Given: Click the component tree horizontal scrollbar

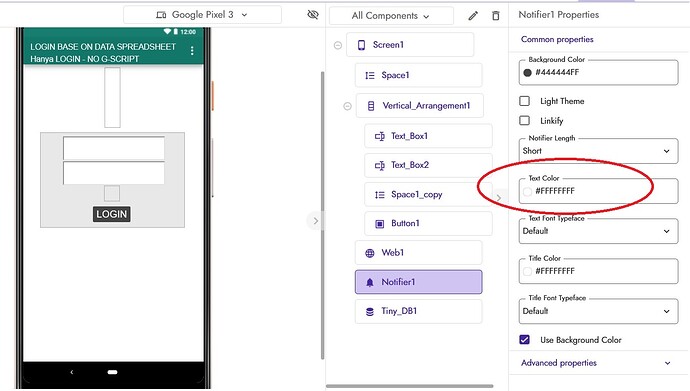Looking at the screenshot, I should pyautogui.click(x=410, y=386).
